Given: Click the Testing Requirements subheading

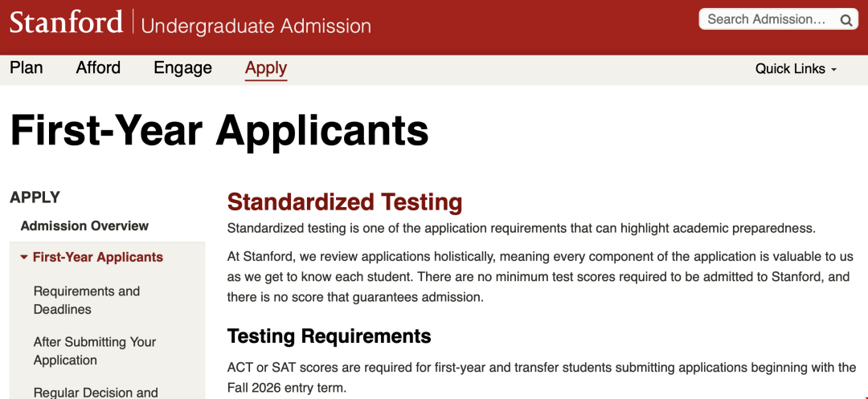Looking at the screenshot, I should pos(330,336).
